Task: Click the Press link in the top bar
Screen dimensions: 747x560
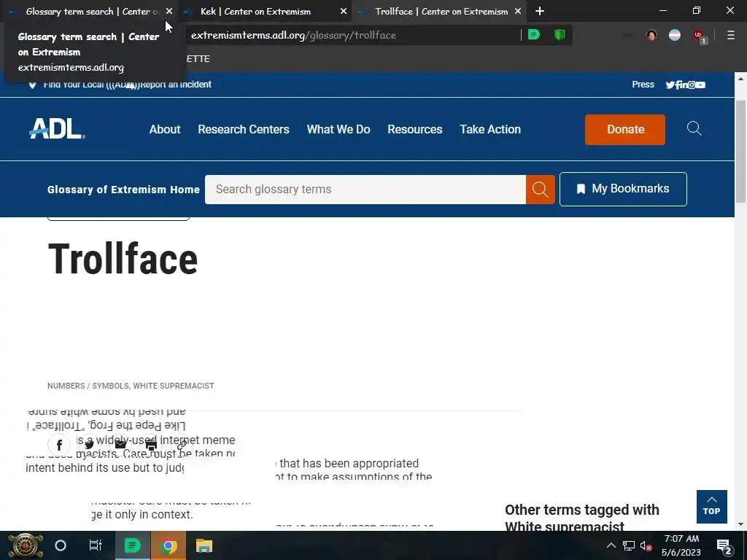Action: click(x=643, y=85)
